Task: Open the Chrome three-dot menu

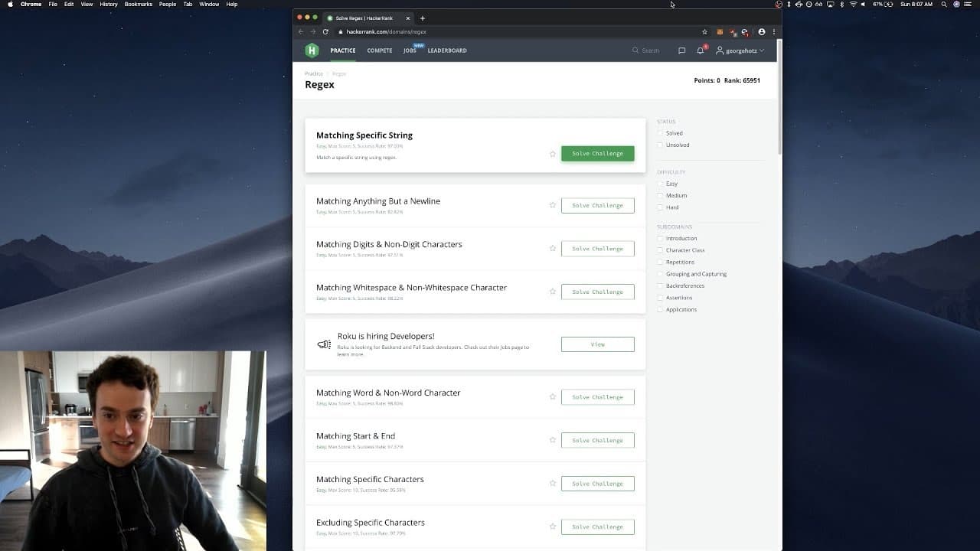Action: 774,32
